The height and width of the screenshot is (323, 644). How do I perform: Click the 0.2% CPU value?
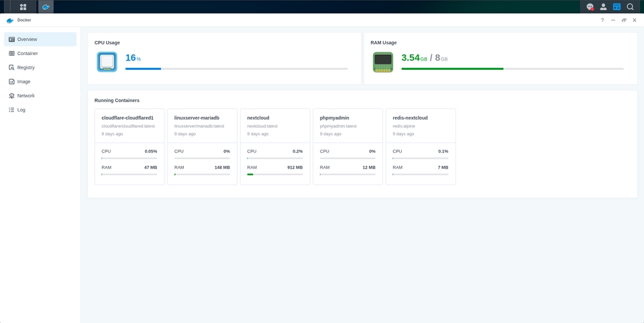298,151
